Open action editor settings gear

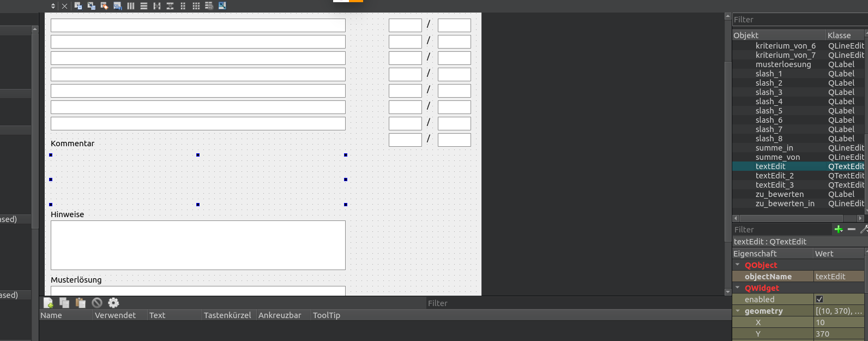pos(113,303)
